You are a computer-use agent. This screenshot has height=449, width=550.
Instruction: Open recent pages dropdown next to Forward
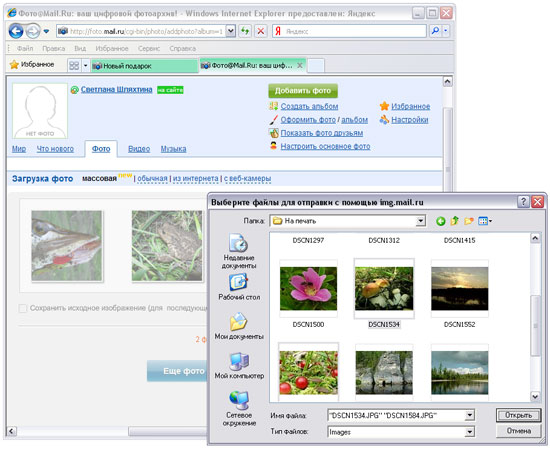click(46, 32)
